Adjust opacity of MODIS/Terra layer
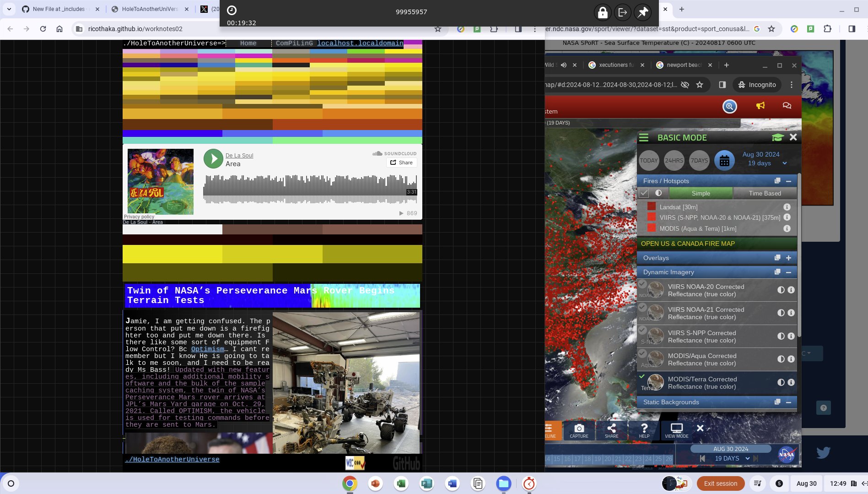Screen dimensions: 868x494 (781, 382)
